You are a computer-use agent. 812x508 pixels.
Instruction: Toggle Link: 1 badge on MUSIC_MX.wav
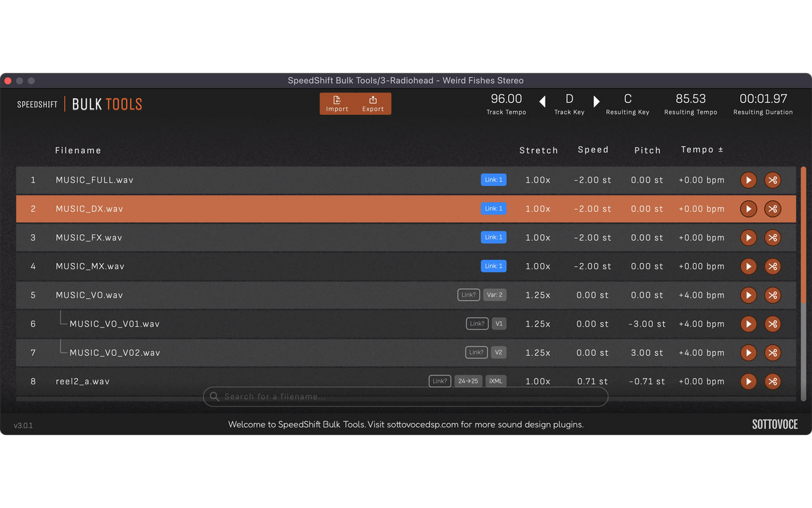(x=493, y=267)
